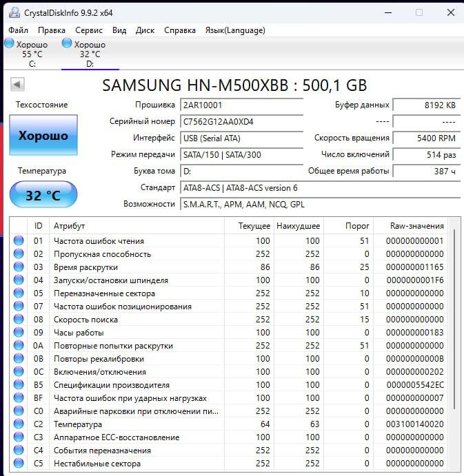Open the Справка menu

(x=180, y=30)
